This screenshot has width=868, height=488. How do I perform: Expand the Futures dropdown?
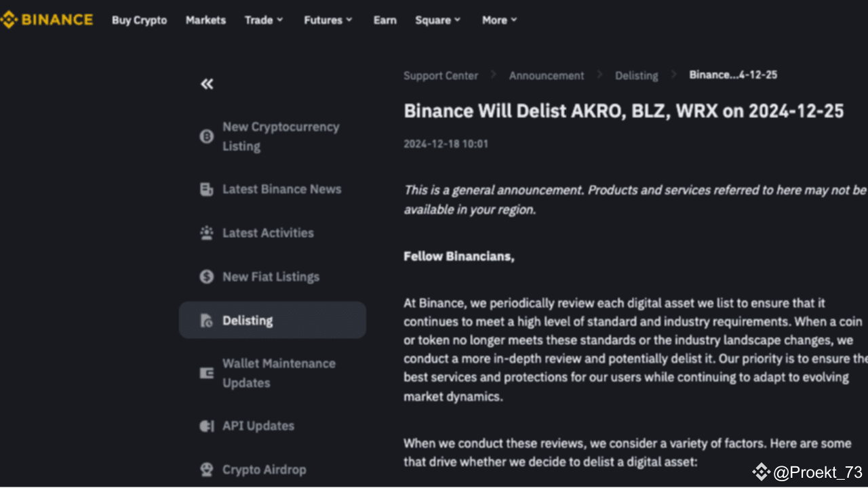(328, 20)
